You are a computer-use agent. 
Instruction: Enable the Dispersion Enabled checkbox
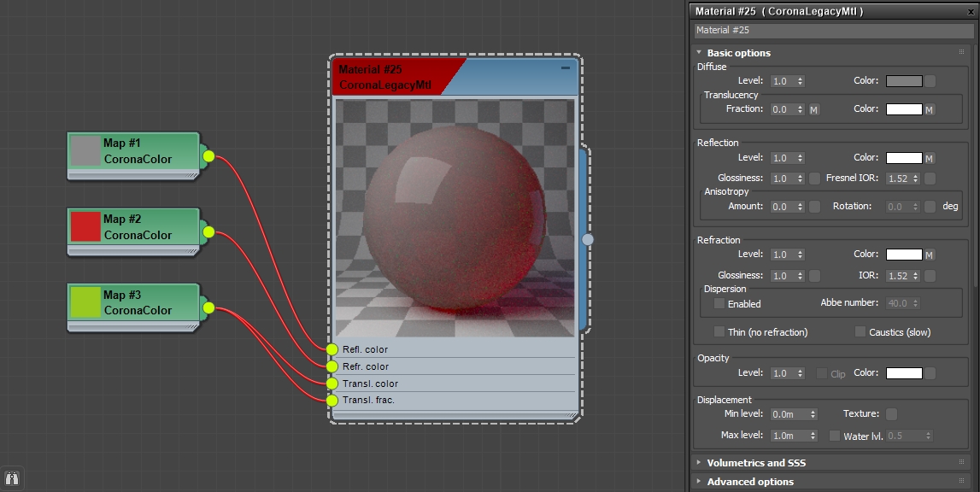719,303
